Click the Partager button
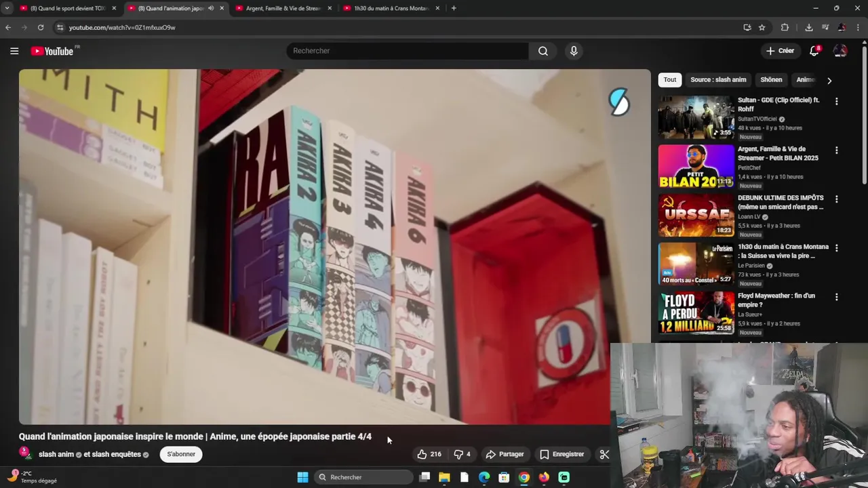The height and width of the screenshot is (488, 868). click(505, 454)
